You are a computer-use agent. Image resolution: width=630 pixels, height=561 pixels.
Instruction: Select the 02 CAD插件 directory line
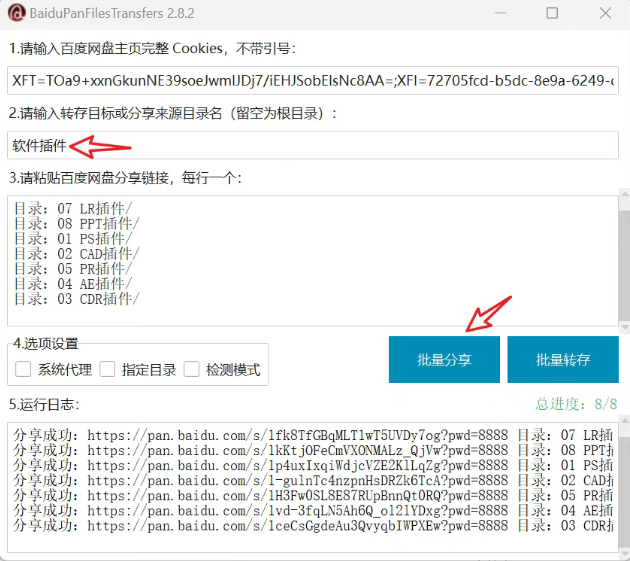(x=77, y=253)
